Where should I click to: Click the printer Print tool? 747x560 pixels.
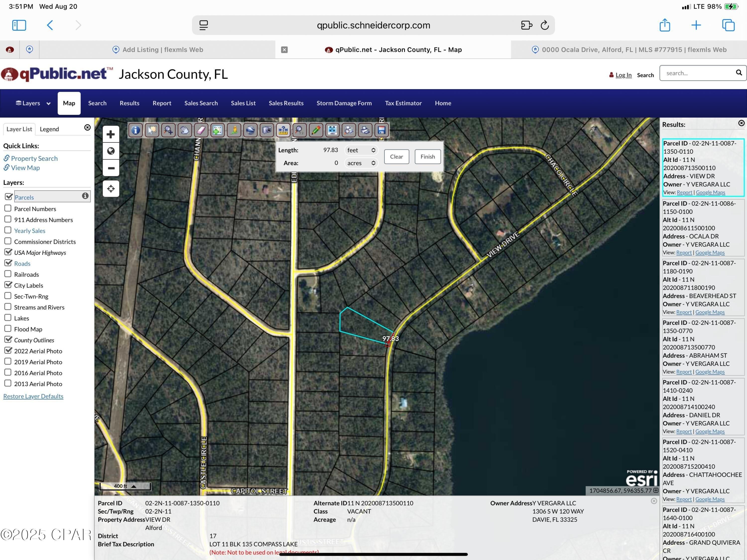(x=365, y=130)
